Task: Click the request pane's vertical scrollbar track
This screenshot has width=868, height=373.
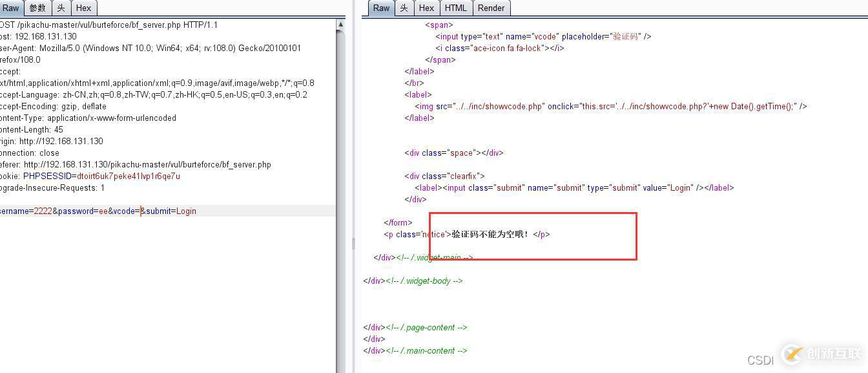Action: pos(340,200)
